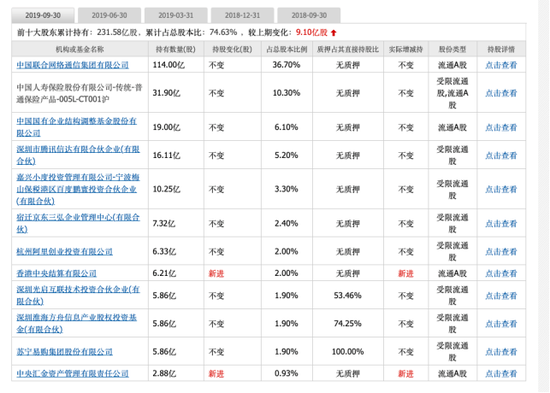Viewport: 550px width, 393px height.
Task: Click 中国人寿保险股份有限公司 shareholder name
Action: [x=79, y=93]
